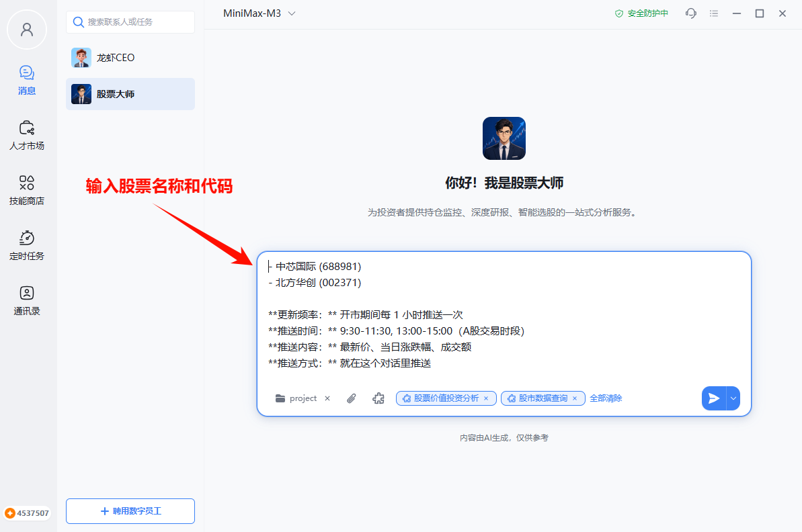Image resolution: width=802 pixels, height=532 pixels.
Task: Click the 推送方式 line in the message
Action: (x=350, y=363)
